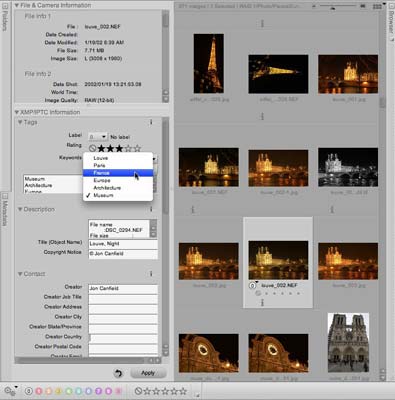
Task: Click the Description section info icon
Action: (151, 209)
